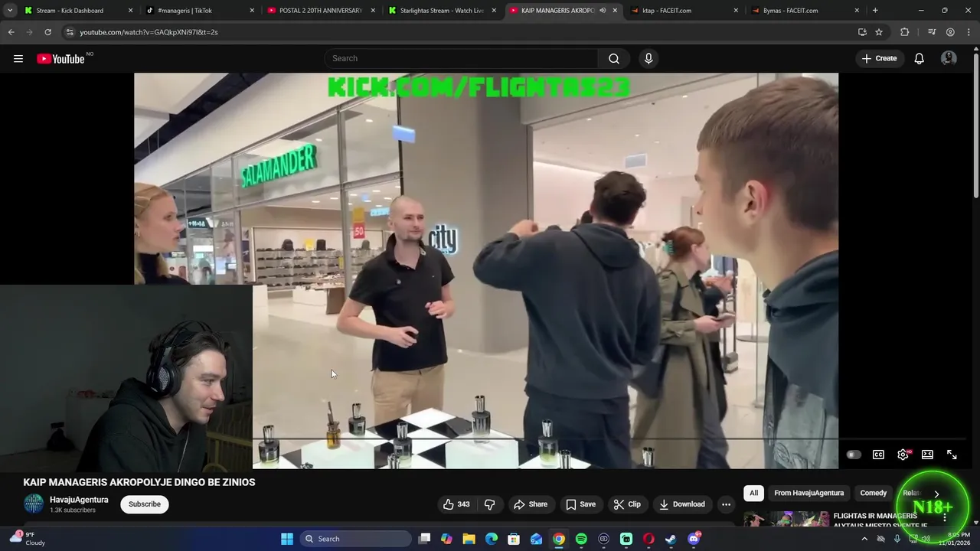Switch to the Bymas - FACEIT.com tab
Viewport: 980px width, 551px height.
point(806,11)
